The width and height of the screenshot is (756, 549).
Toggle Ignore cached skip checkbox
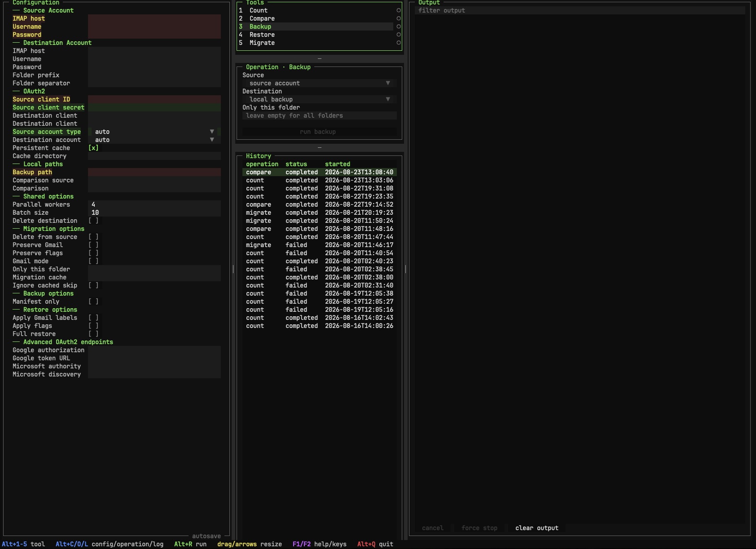pyautogui.click(x=93, y=285)
